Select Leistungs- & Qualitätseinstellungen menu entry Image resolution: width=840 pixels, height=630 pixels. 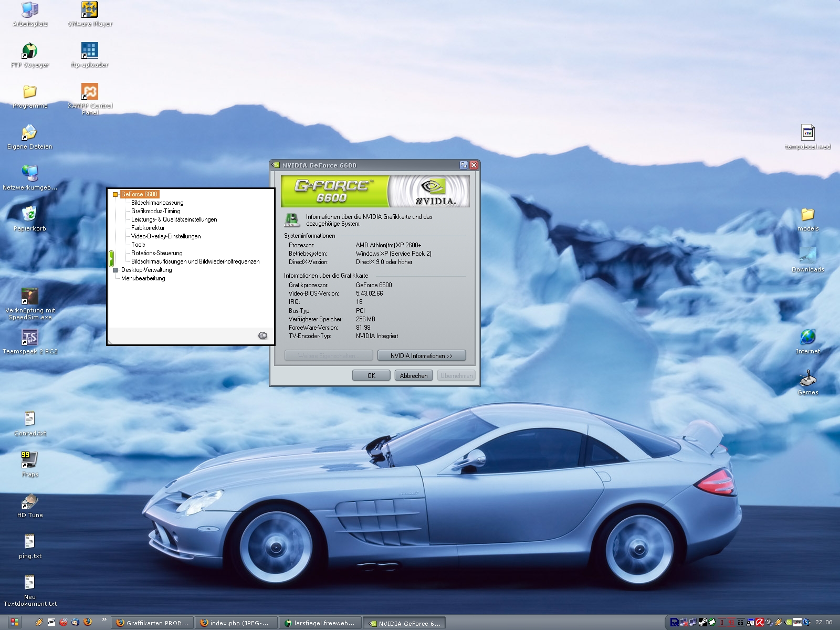174,219
